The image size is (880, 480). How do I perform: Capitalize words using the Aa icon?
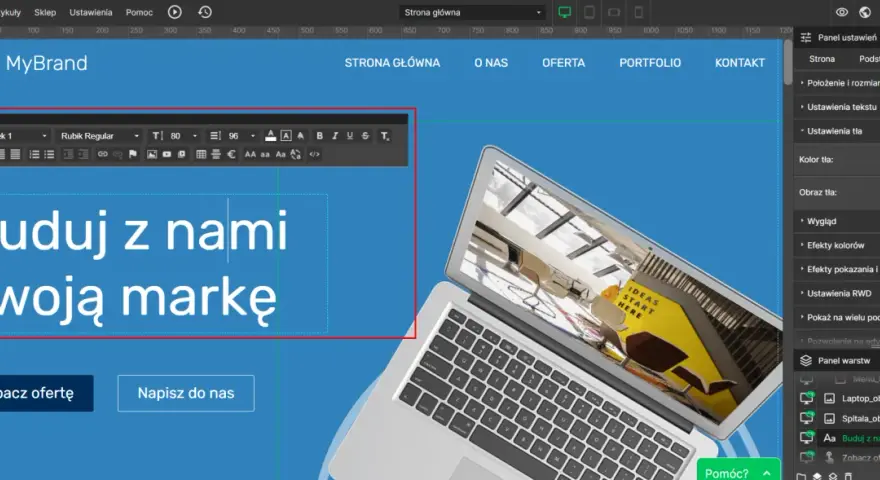pyautogui.click(x=281, y=154)
